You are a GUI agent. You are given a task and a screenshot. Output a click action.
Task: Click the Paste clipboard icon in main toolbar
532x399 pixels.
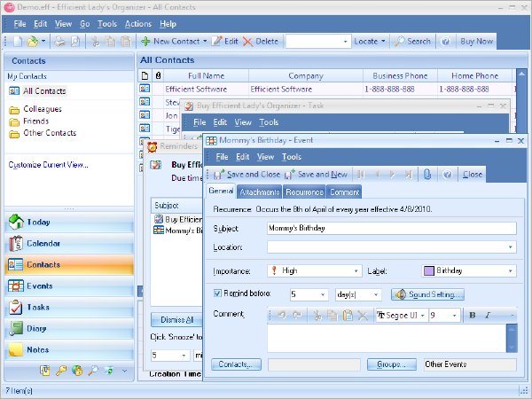(126, 42)
